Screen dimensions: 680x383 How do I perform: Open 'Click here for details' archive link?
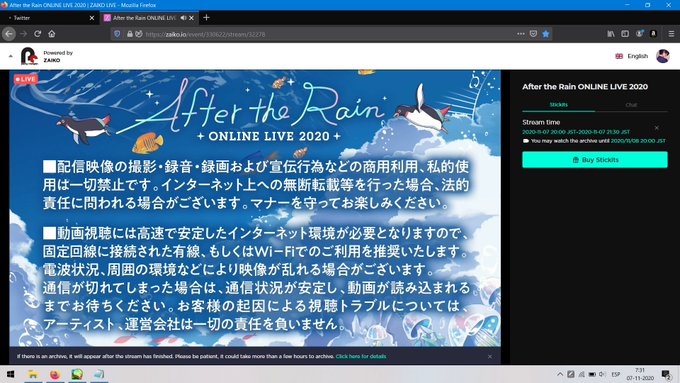coord(361,356)
